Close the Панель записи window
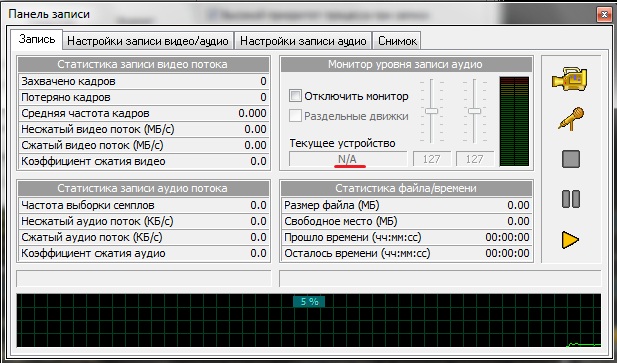This screenshot has width=617, height=363. (604, 15)
